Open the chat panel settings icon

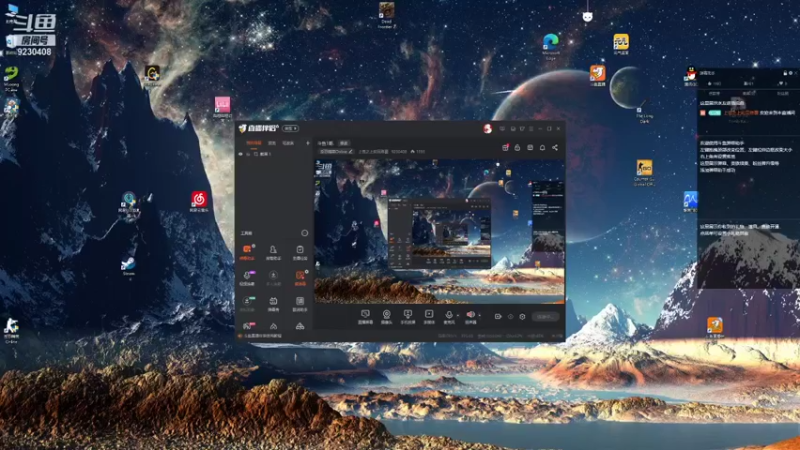coord(791,73)
